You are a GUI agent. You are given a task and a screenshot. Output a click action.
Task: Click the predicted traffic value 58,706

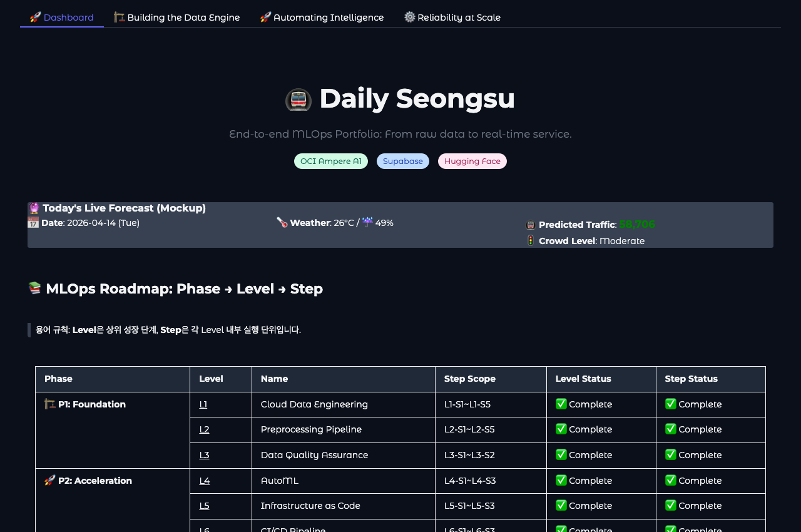click(x=637, y=224)
